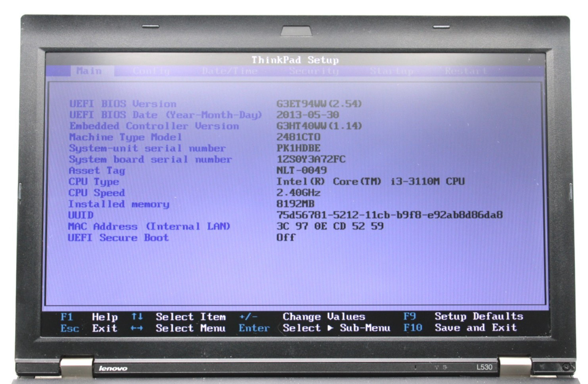The height and width of the screenshot is (384, 588).
Task: Click the Select Menu arrow hint
Action: pos(178,328)
